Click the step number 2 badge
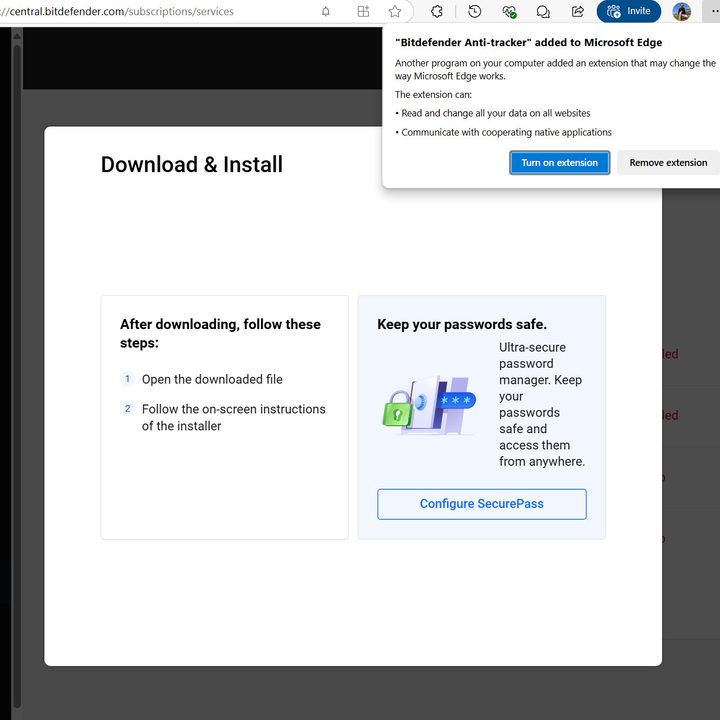Image resolution: width=720 pixels, height=720 pixels. coord(128,409)
